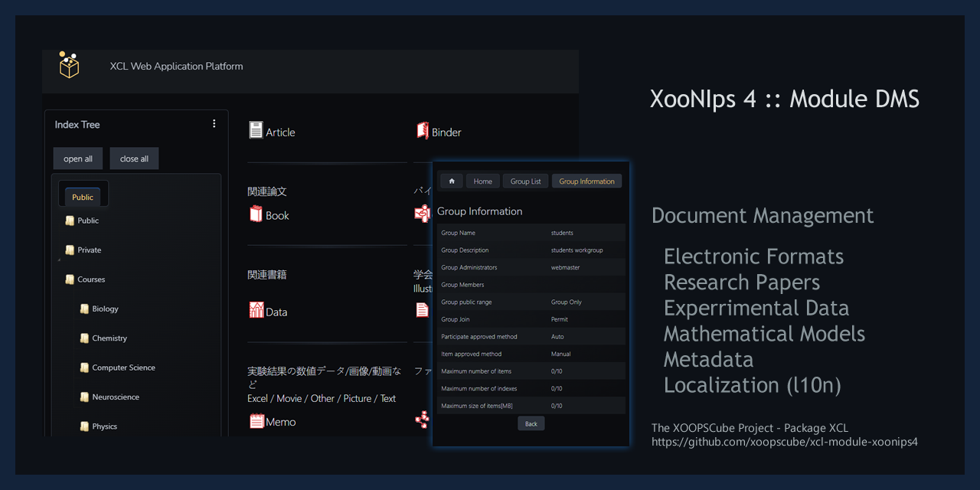The width and height of the screenshot is (980, 490).
Task: Click the "関連論文" description text
Action: [267, 191]
